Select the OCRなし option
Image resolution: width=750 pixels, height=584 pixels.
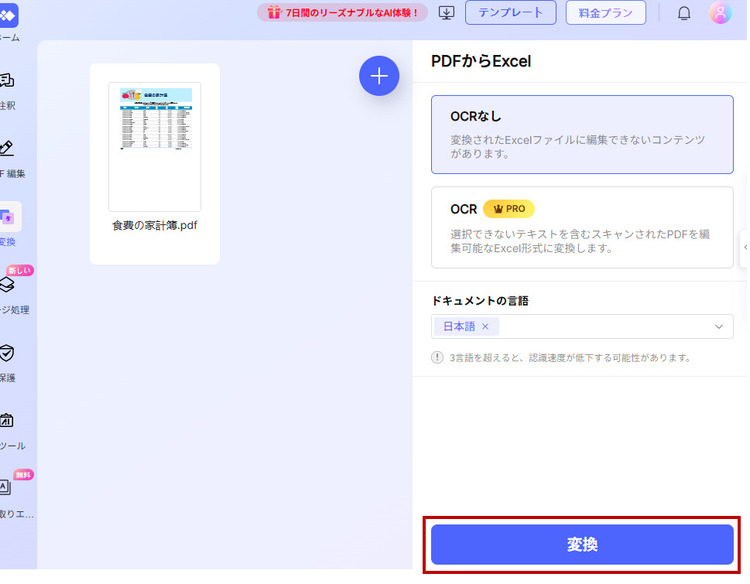click(582, 134)
